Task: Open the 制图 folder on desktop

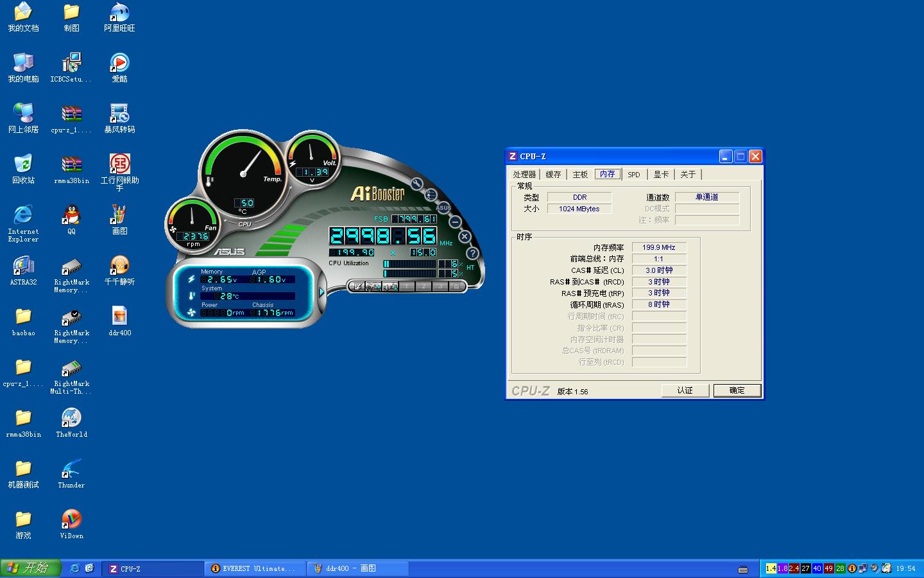Action: (x=71, y=17)
